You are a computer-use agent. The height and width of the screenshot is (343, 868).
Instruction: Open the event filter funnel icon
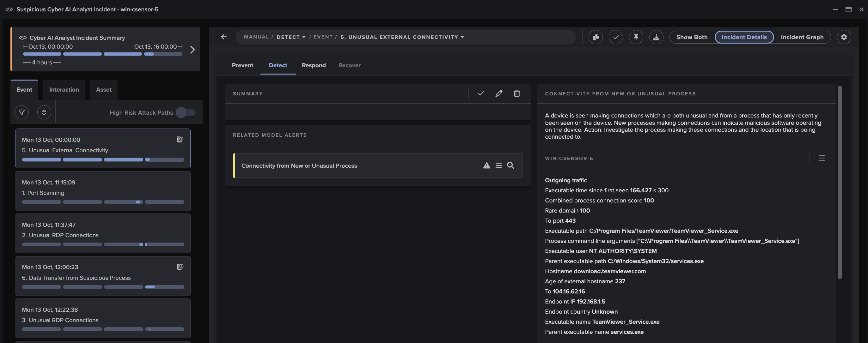(x=21, y=112)
